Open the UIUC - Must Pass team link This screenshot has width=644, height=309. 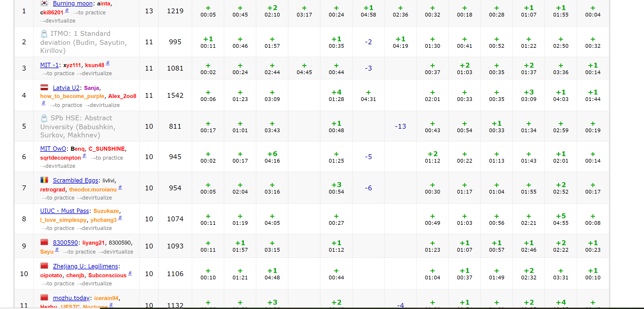[x=64, y=211]
